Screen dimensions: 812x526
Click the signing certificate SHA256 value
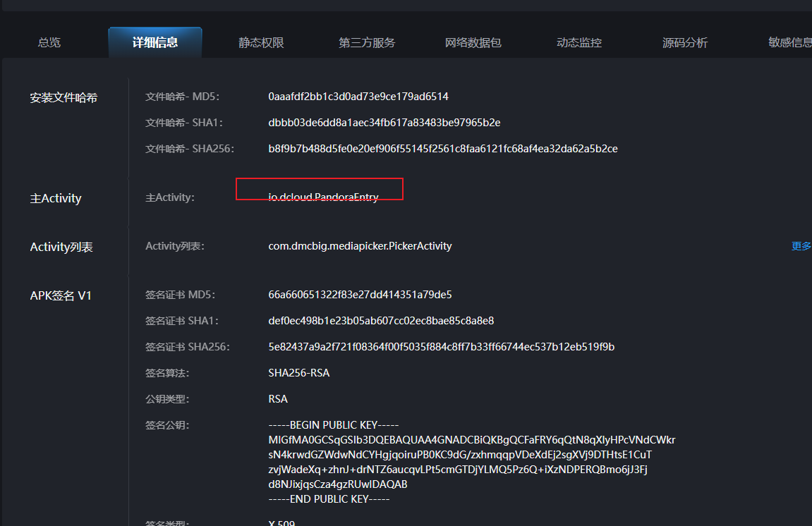pyautogui.click(x=441, y=347)
